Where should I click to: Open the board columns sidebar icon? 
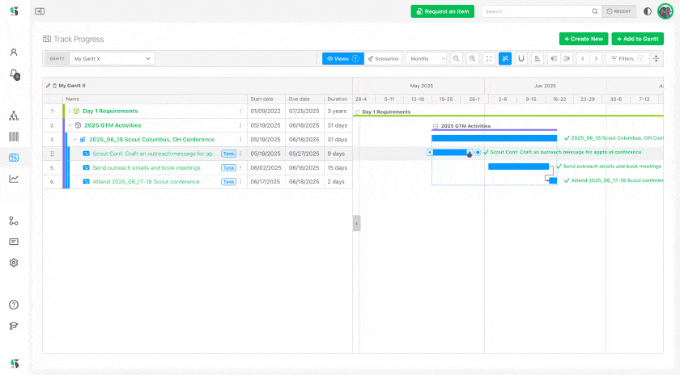[14, 137]
